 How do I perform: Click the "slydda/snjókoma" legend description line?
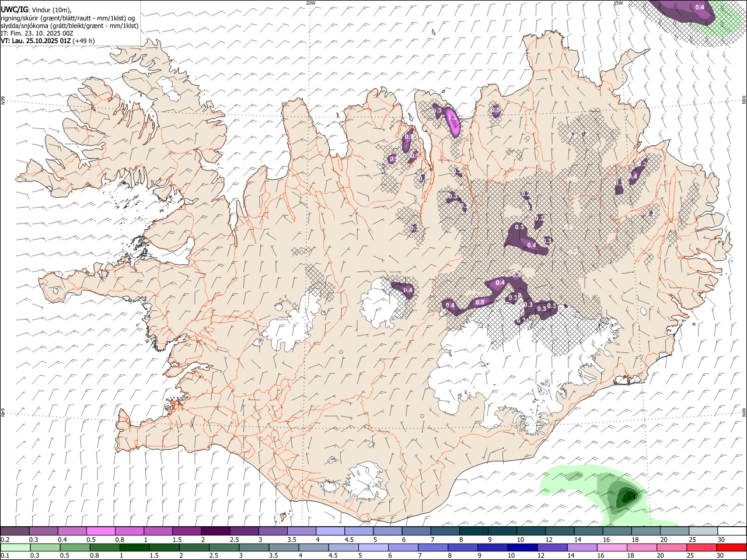tap(70, 26)
